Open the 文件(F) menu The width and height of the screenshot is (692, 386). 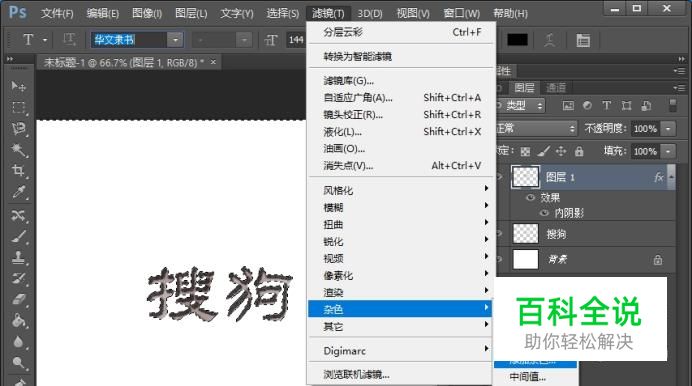[x=57, y=13]
